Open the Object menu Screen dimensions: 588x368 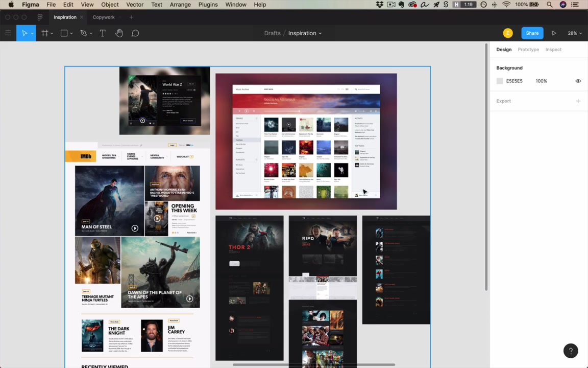(110, 5)
